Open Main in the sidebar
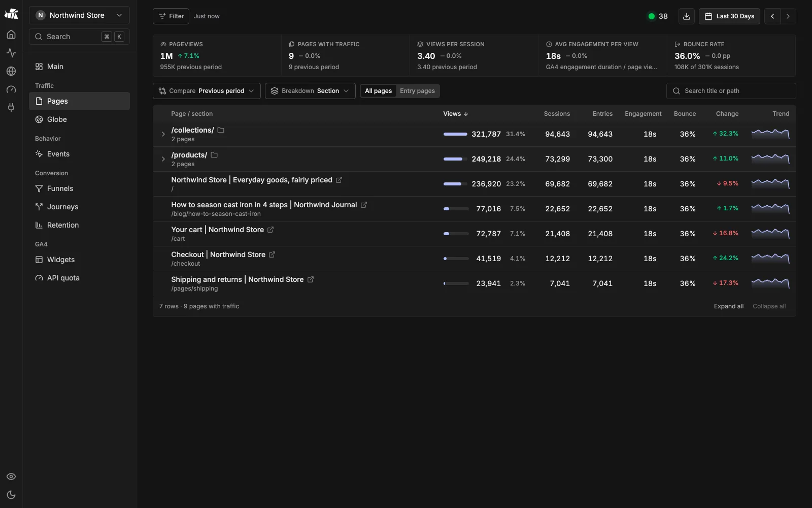 [x=79, y=67]
